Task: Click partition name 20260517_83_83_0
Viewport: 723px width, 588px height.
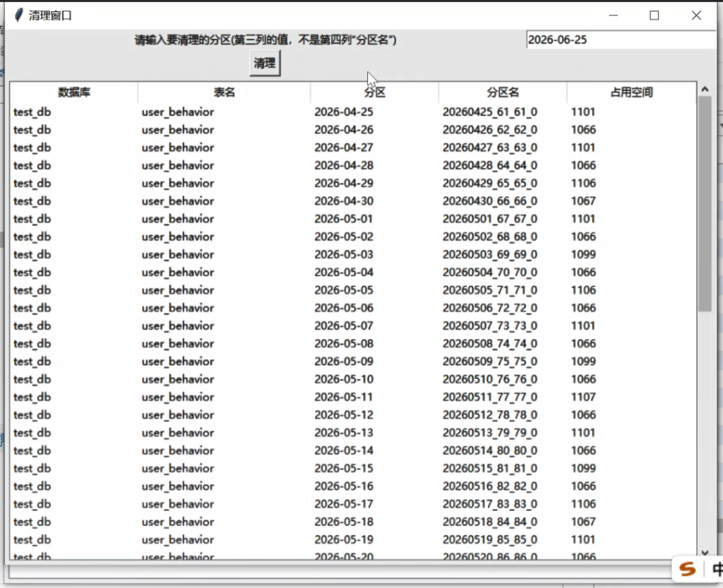Action: pos(490,504)
